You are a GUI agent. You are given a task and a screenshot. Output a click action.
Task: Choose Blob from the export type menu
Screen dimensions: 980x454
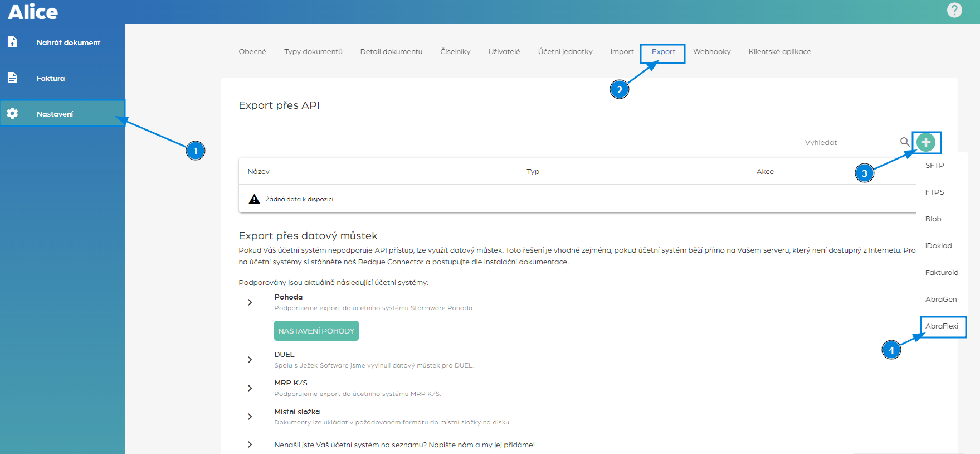pos(933,219)
